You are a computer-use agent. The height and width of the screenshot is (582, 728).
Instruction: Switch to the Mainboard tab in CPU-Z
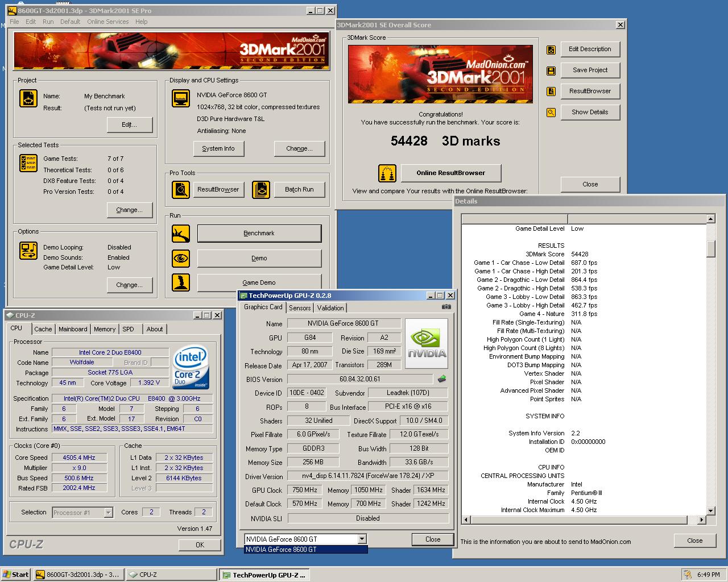pyautogui.click(x=73, y=329)
